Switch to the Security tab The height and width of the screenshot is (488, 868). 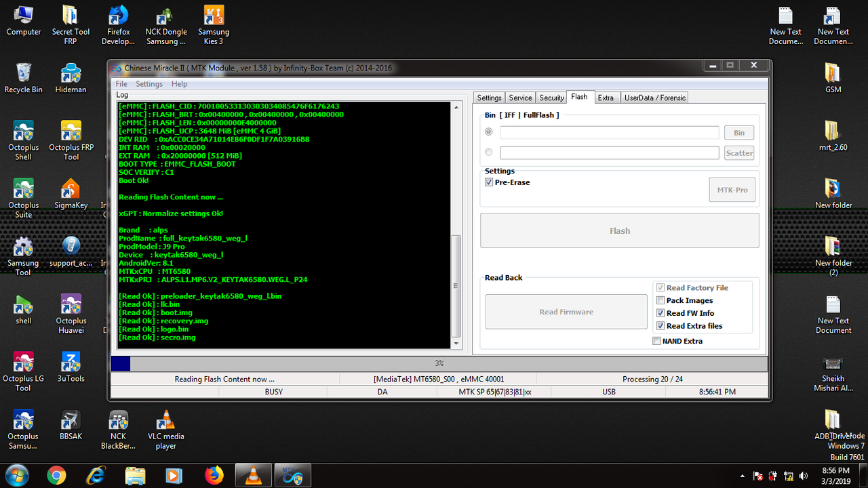[551, 98]
